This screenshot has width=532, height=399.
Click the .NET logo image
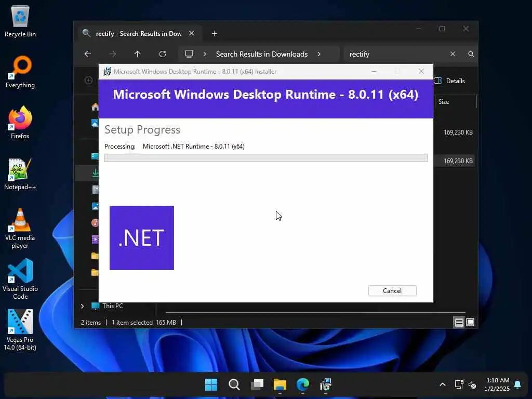tap(142, 238)
